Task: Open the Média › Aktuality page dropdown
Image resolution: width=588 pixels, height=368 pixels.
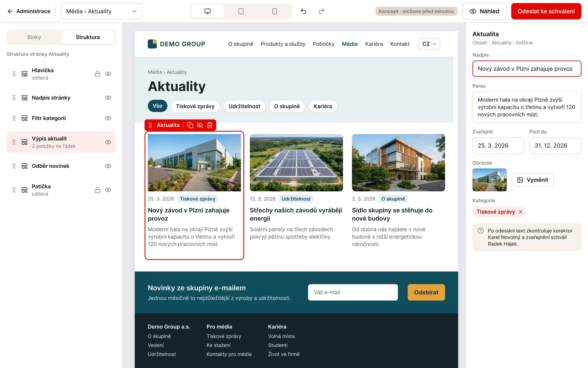Action: click(101, 11)
